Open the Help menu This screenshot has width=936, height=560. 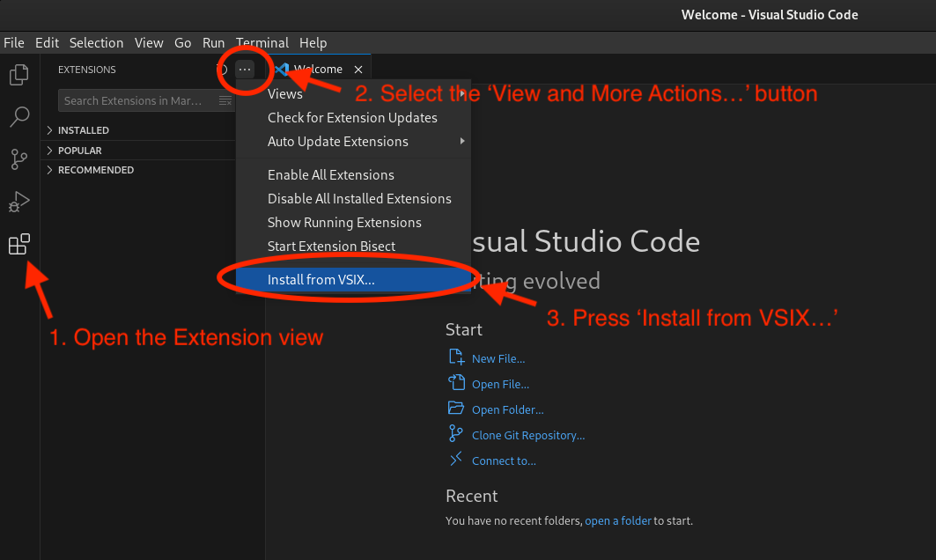[313, 43]
